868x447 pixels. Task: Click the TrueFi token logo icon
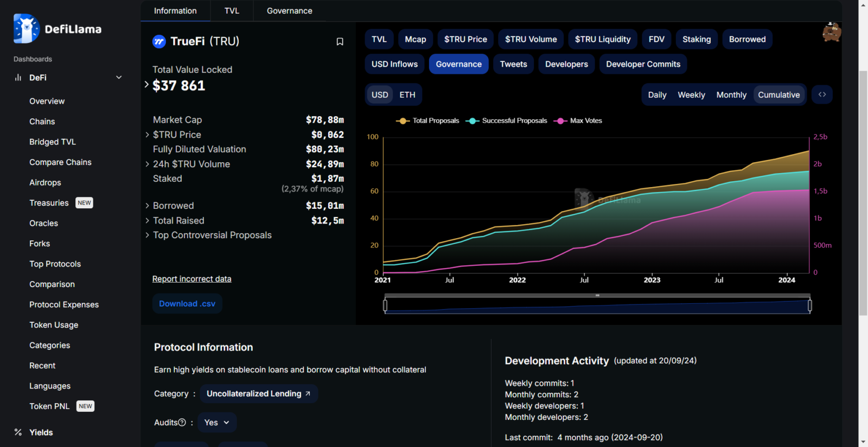(x=159, y=42)
